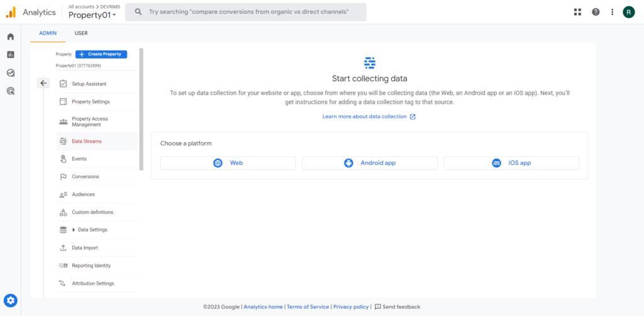Click the Data Import upload icon
This screenshot has height=316, width=644.
(x=64, y=248)
